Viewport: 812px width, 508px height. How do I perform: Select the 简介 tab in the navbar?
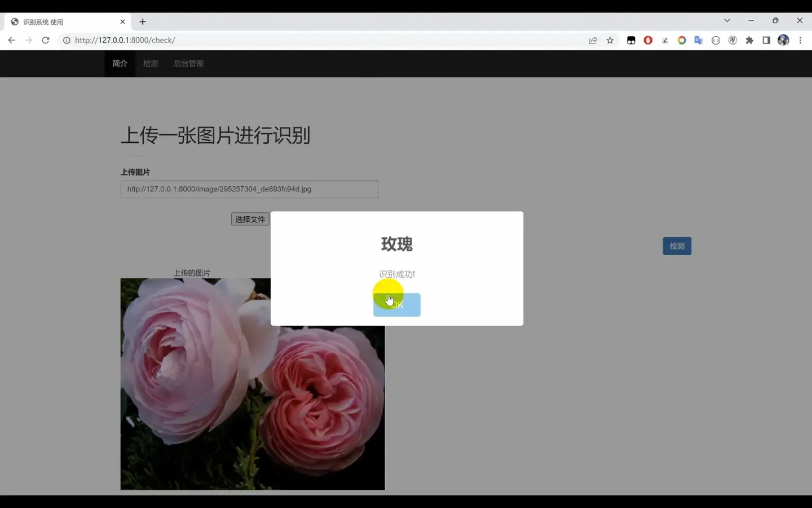119,63
